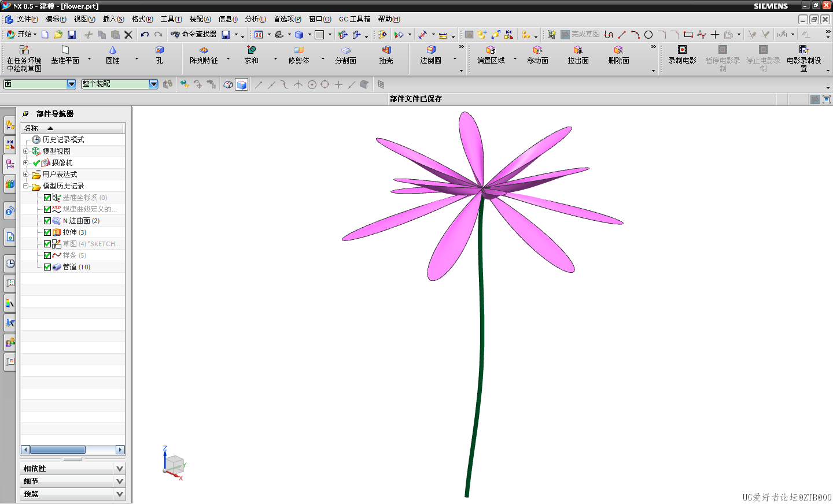The image size is (833, 504).
Task: Select the Hole (孔) tool
Action: click(x=160, y=55)
